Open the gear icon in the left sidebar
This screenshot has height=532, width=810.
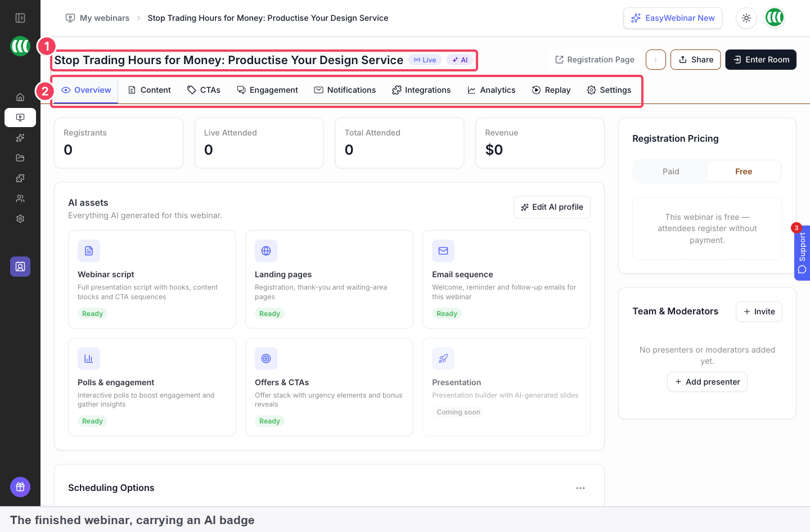[20, 219]
